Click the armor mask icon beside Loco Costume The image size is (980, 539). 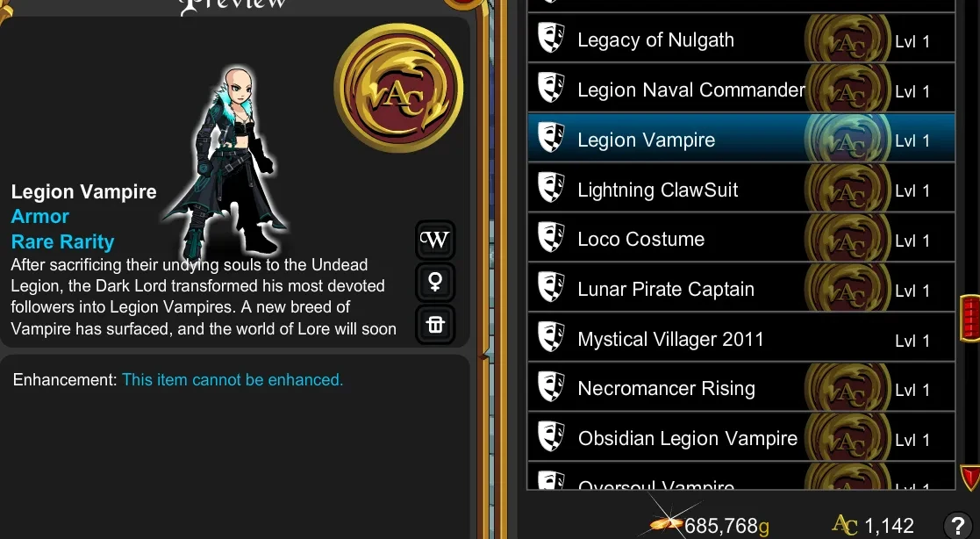[551, 238]
